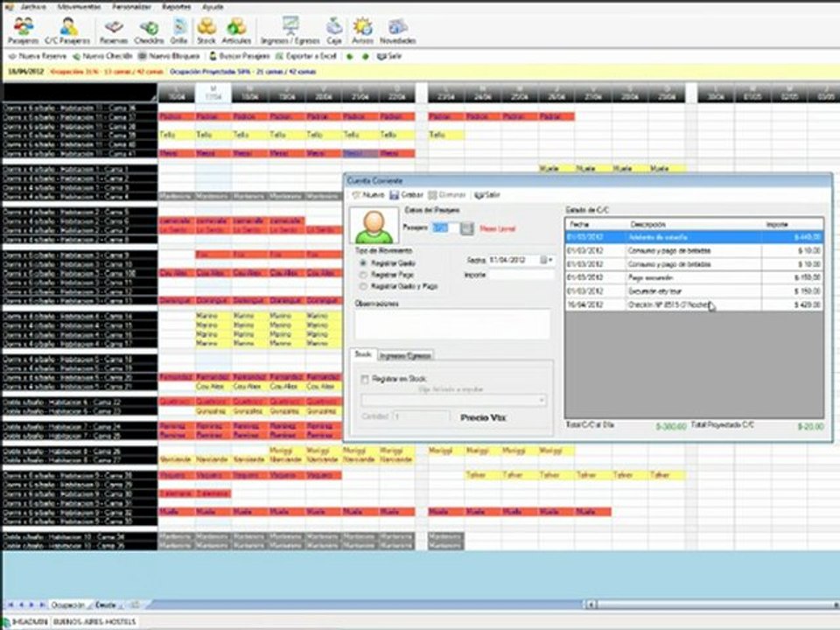
Task: Click the Importe column header
Action: pos(793,225)
